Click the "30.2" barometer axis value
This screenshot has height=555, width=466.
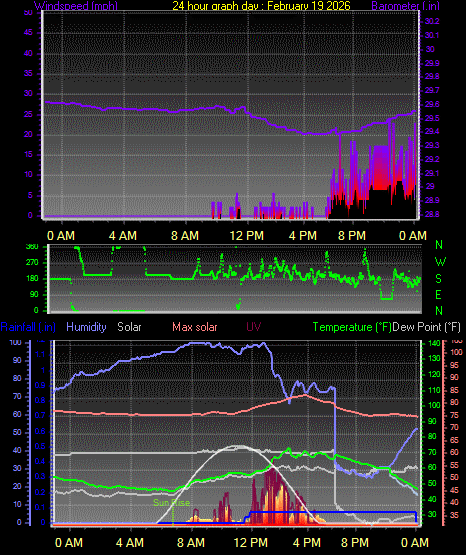[x=432, y=21]
